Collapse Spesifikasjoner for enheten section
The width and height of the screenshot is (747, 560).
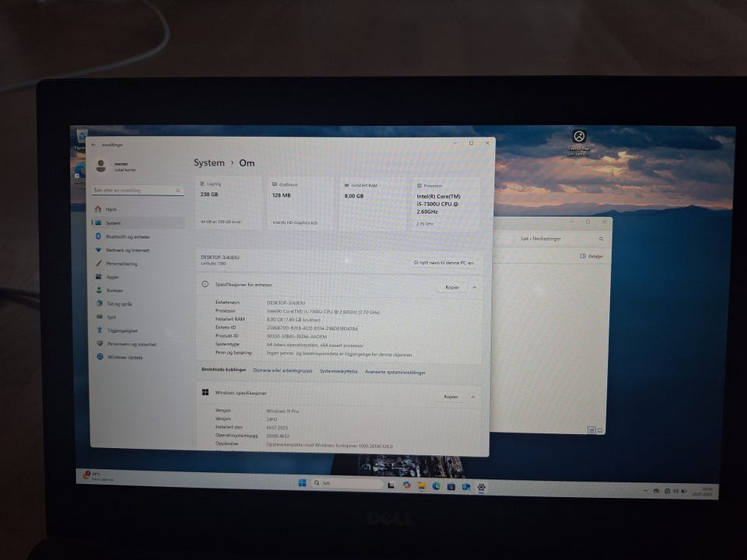point(475,288)
